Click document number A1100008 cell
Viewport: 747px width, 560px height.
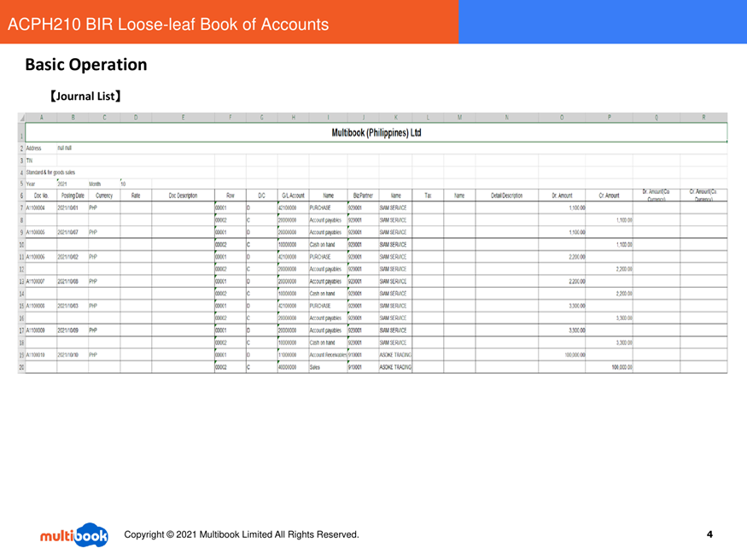pyautogui.click(x=41, y=306)
